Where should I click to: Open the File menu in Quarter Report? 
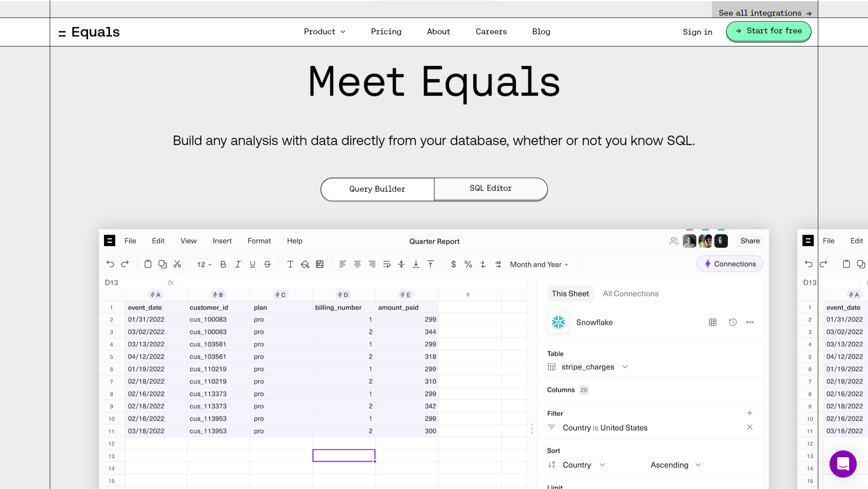[130, 241]
